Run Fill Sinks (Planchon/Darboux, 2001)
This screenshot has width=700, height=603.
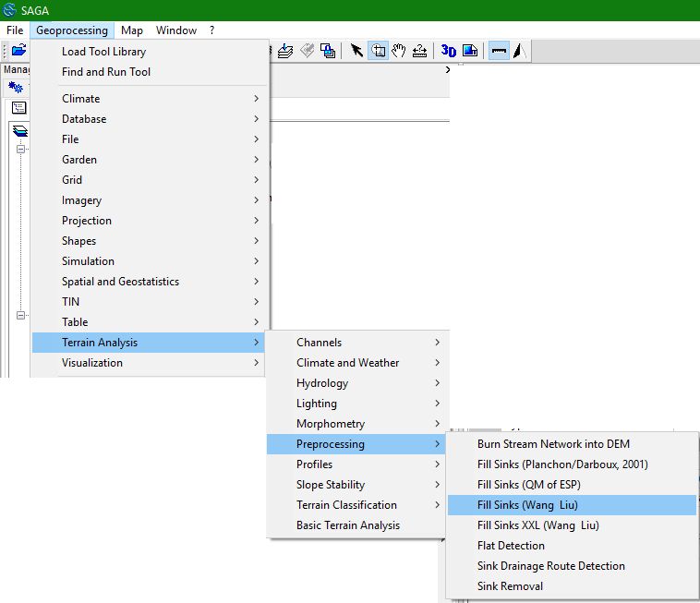coord(572,464)
